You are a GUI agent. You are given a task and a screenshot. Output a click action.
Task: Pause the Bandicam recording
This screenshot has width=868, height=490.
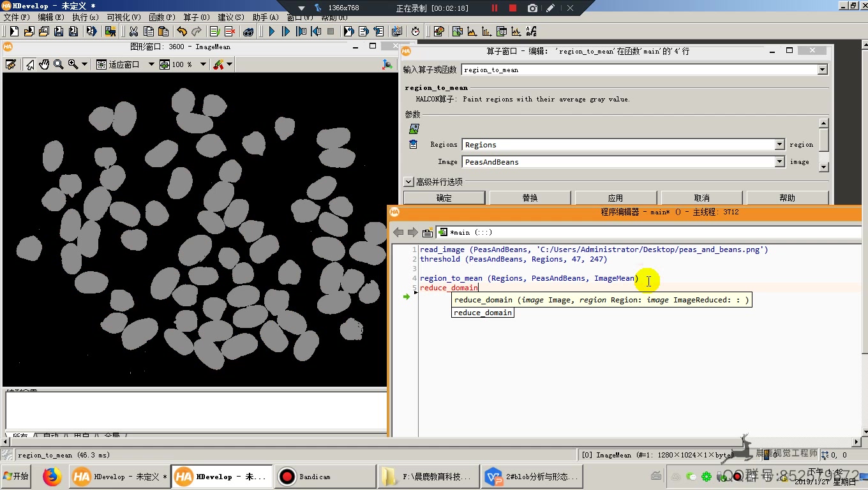coord(494,8)
